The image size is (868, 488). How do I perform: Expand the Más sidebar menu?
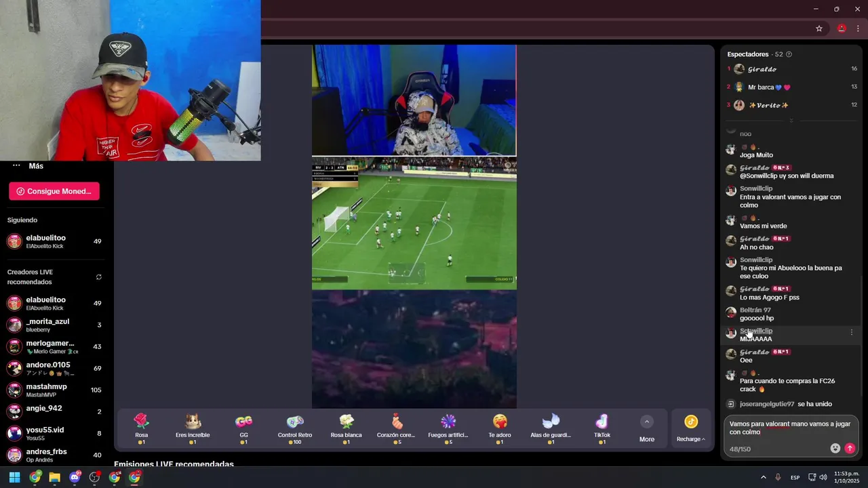(x=28, y=166)
